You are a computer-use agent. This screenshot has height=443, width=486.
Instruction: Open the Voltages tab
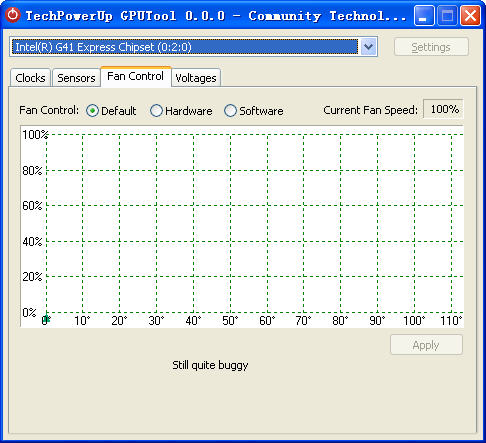pos(196,78)
